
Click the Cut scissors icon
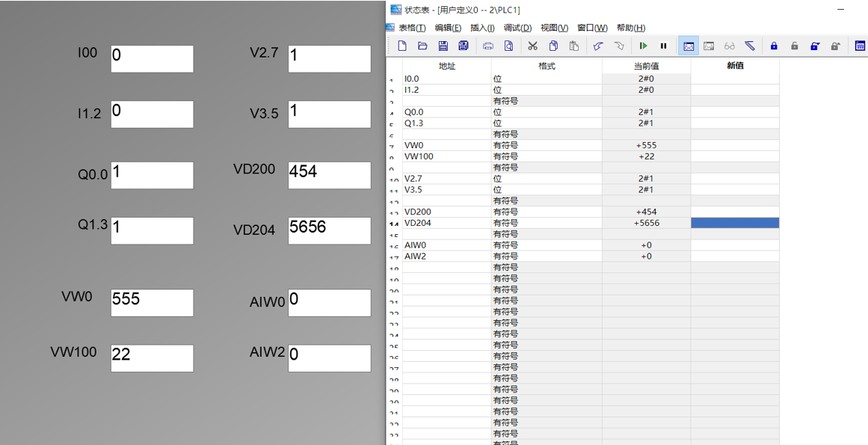coord(532,46)
